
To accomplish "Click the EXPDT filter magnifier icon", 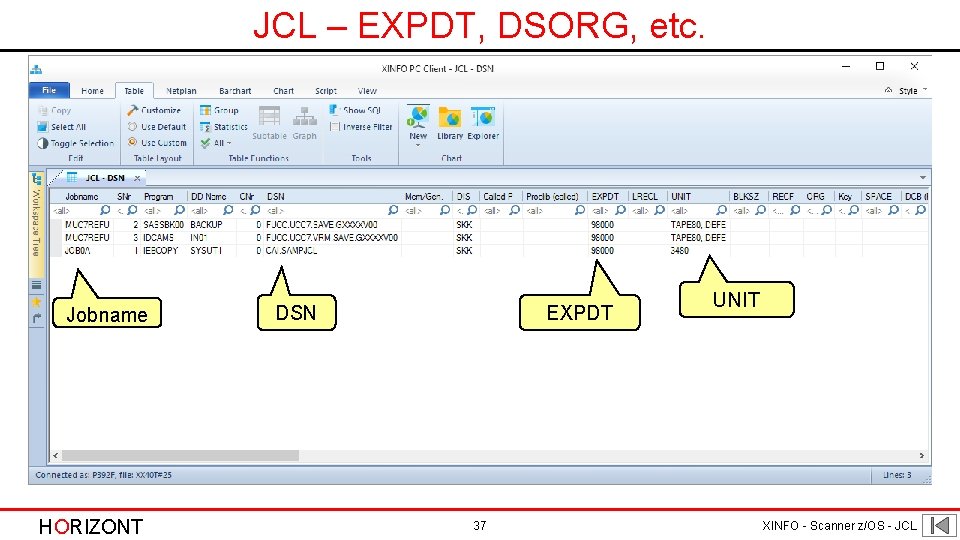I will (620, 210).
